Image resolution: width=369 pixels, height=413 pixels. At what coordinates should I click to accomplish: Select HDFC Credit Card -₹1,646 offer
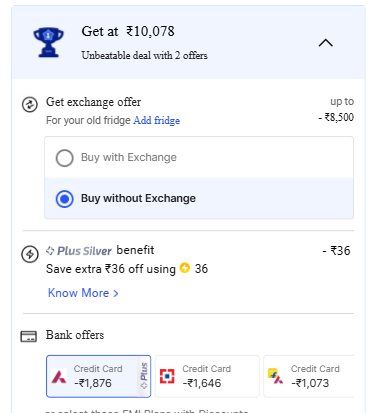click(207, 376)
